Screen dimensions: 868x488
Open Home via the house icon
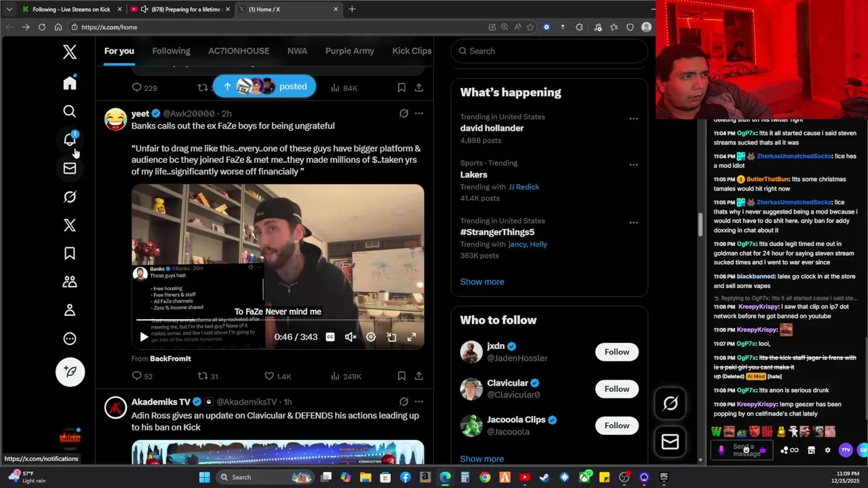tap(70, 83)
